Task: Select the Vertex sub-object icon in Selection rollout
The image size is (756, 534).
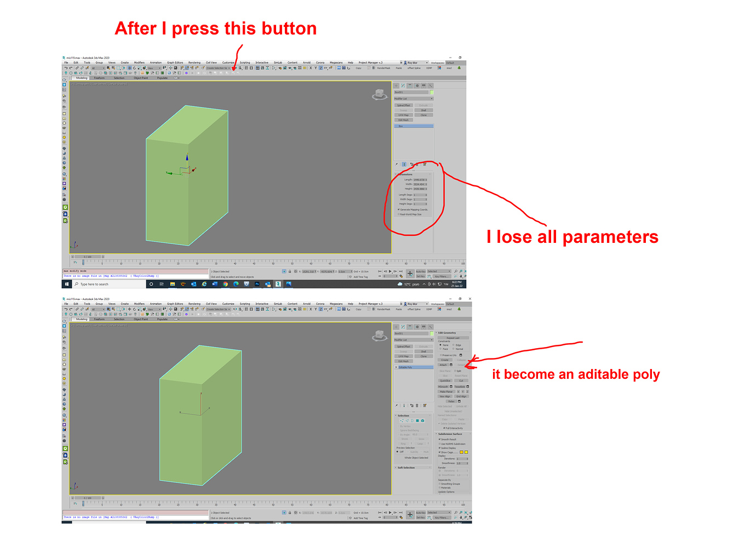Action: (402, 421)
